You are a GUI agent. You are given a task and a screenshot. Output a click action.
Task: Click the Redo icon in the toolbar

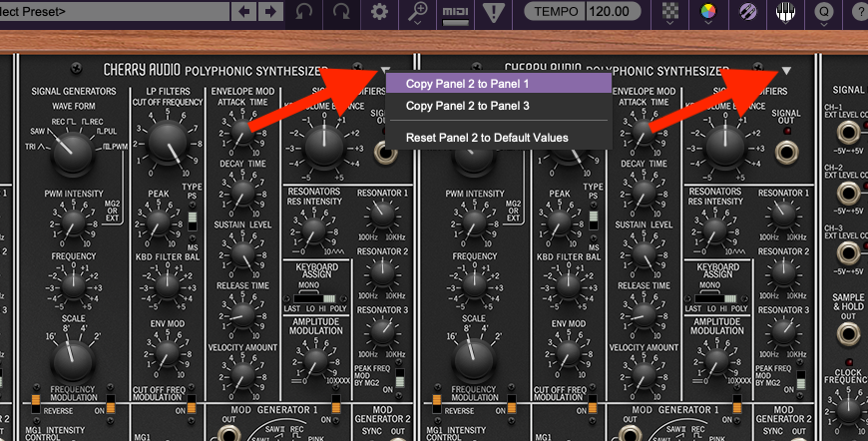(x=341, y=11)
